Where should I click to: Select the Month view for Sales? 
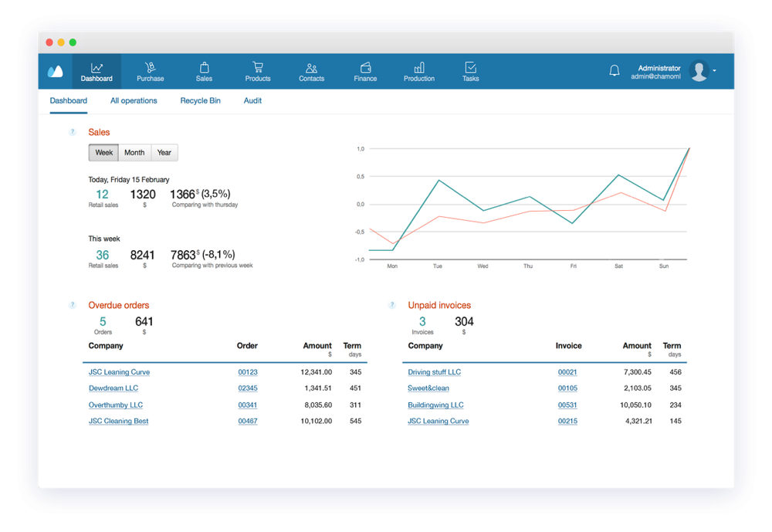(x=134, y=152)
